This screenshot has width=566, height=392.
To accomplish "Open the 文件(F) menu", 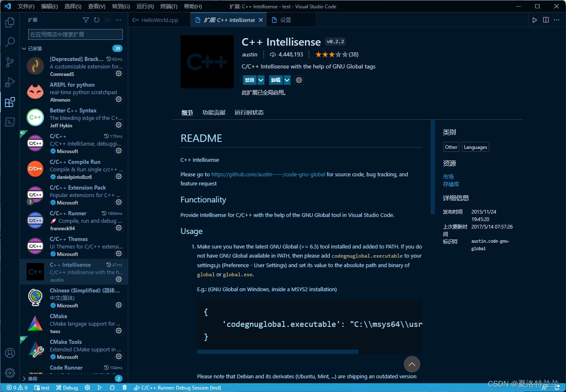I will tap(26, 6).
